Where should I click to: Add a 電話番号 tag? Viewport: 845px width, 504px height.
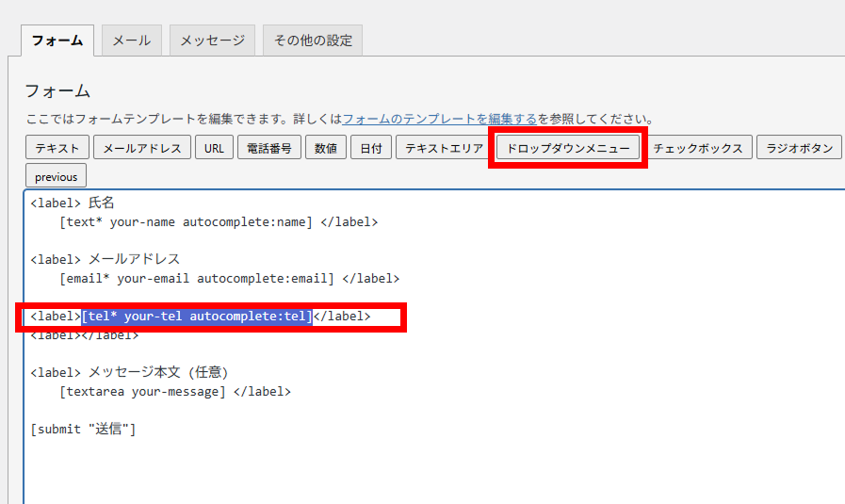(x=268, y=148)
